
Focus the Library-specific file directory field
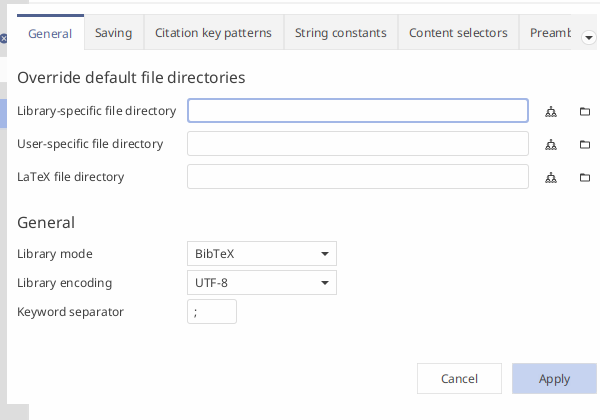pyautogui.click(x=358, y=111)
